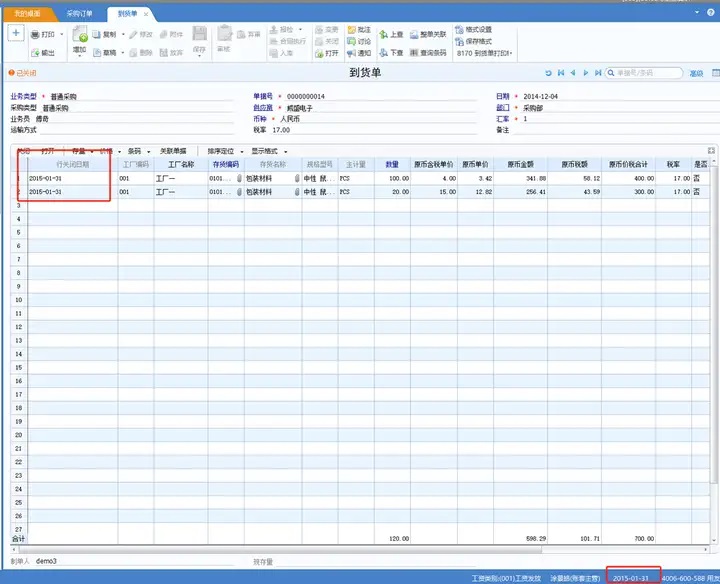Expand the 复制 copy dropdown arrow
The width and height of the screenshot is (720, 584).
(122, 34)
